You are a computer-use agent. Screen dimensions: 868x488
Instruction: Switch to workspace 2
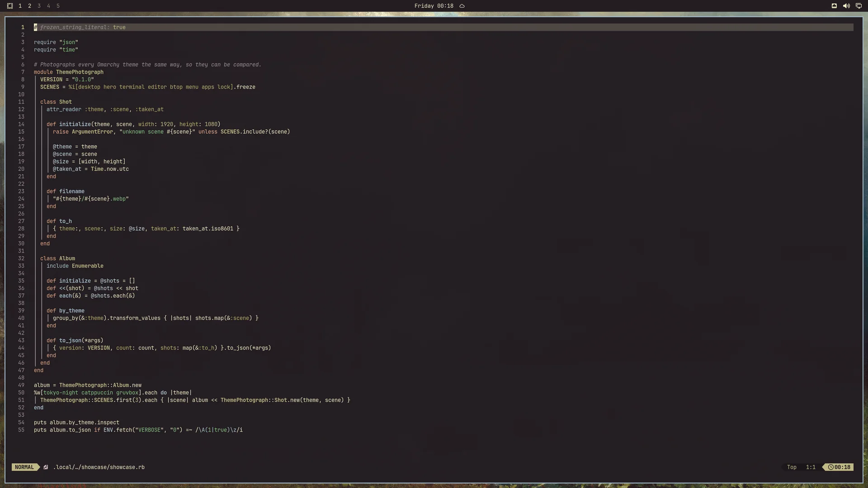tap(29, 6)
